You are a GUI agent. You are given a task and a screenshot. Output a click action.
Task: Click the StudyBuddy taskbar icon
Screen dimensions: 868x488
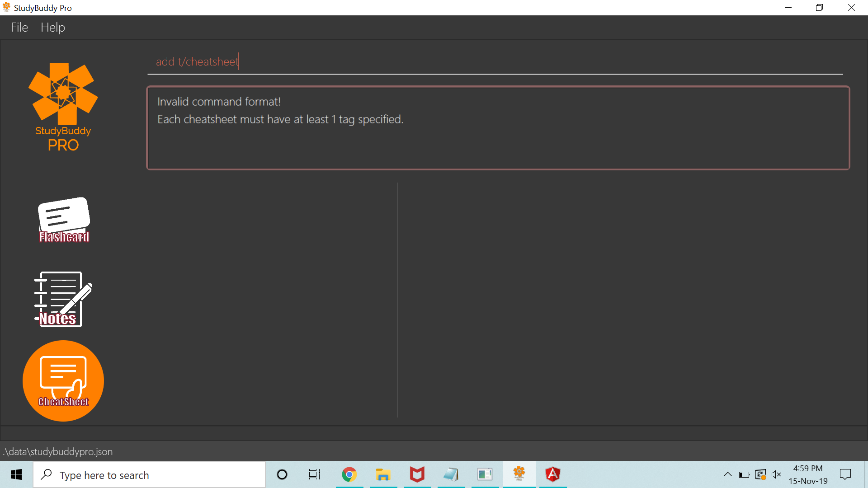tap(519, 474)
